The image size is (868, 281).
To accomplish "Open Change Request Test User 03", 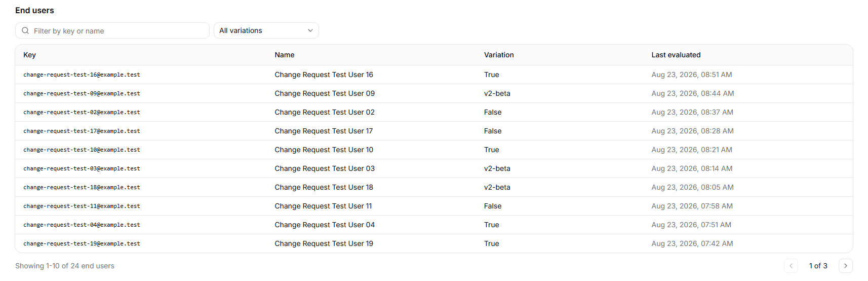I will click(x=325, y=168).
